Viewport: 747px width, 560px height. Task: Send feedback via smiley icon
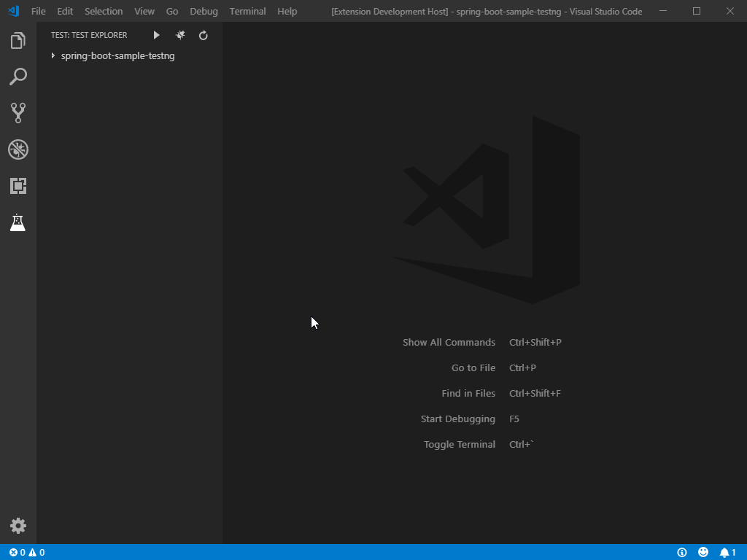(x=703, y=552)
